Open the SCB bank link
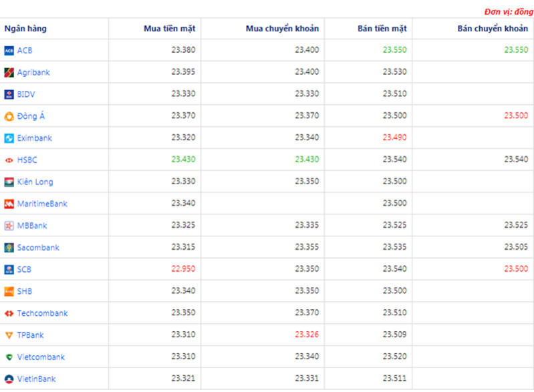534x392 pixels. coord(24,270)
